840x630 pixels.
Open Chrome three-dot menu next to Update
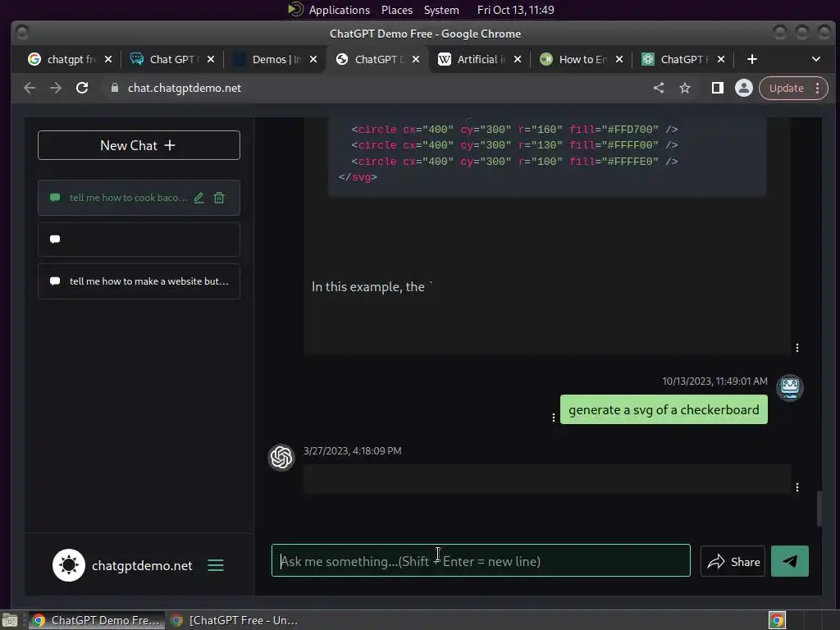click(818, 88)
